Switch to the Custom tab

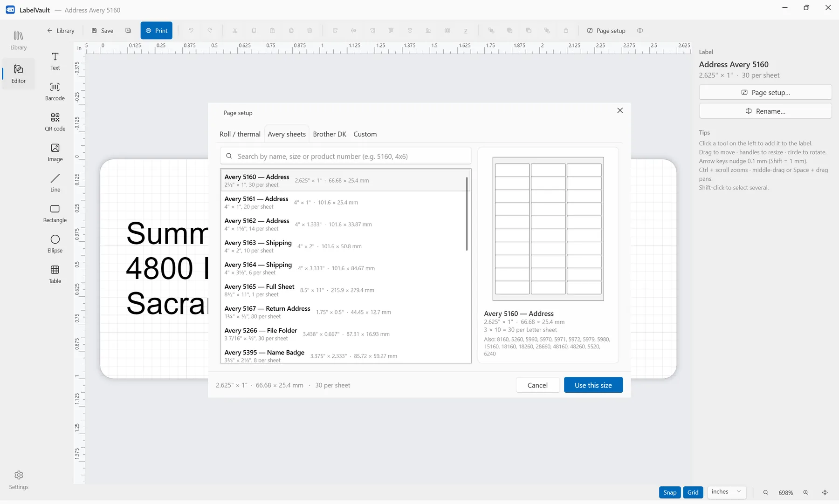tap(365, 134)
